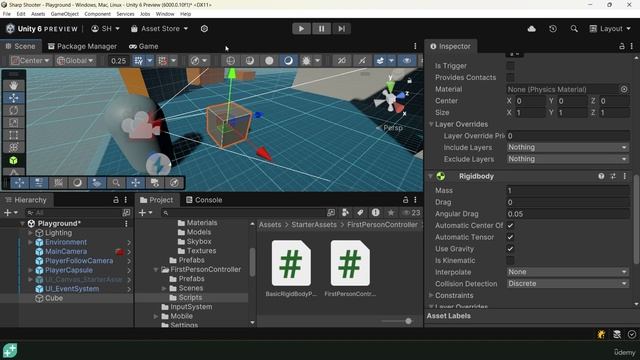Open the Layout dropdown
The width and height of the screenshot is (640, 360).
(x=610, y=29)
